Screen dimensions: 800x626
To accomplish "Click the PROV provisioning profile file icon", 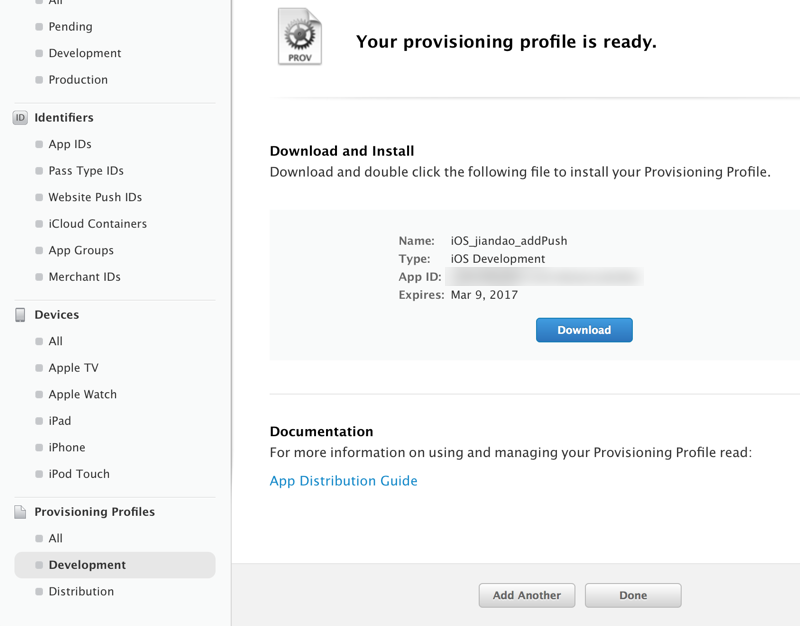I will (x=300, y=37).
